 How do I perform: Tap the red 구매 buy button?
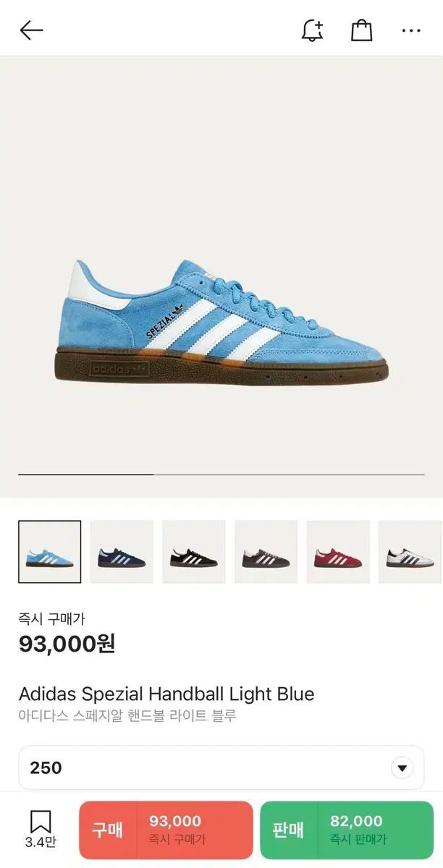tap(166, 830)
